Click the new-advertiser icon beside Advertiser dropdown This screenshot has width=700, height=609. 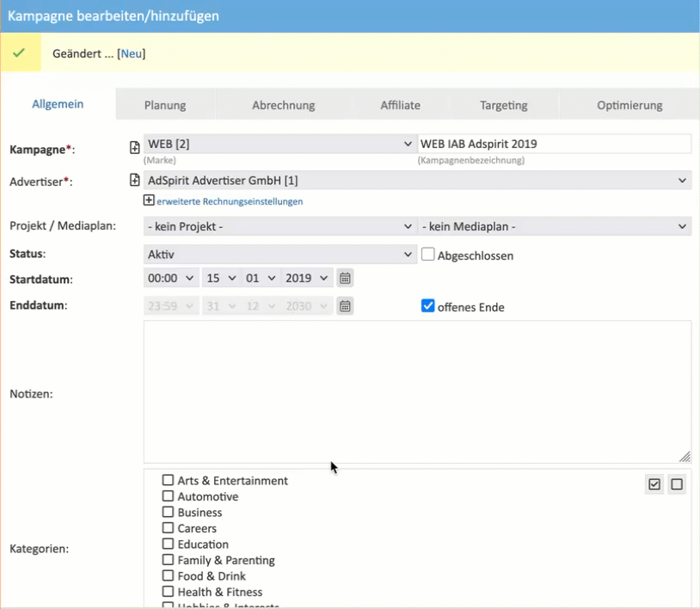tap(134, 180)
